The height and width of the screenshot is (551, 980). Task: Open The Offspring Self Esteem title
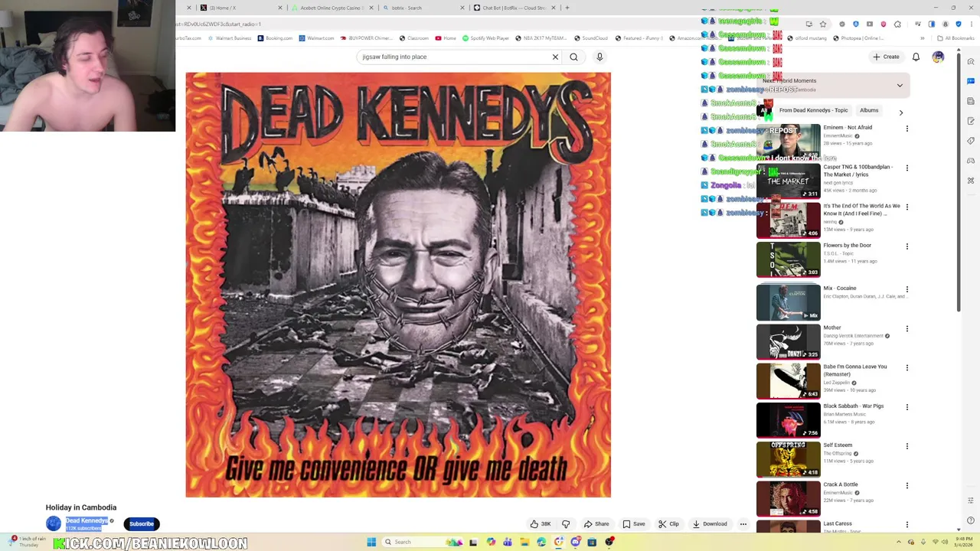838,445
